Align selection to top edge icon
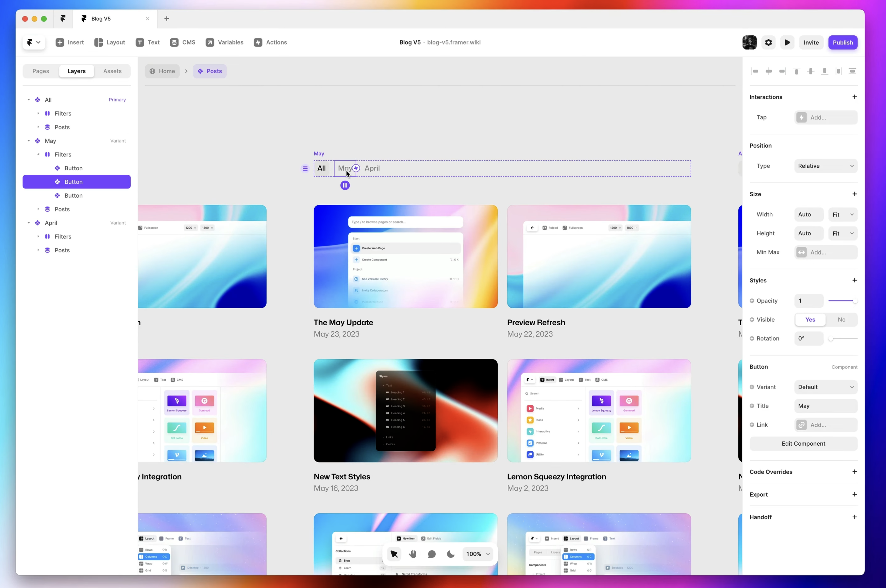 coord(796,71)
